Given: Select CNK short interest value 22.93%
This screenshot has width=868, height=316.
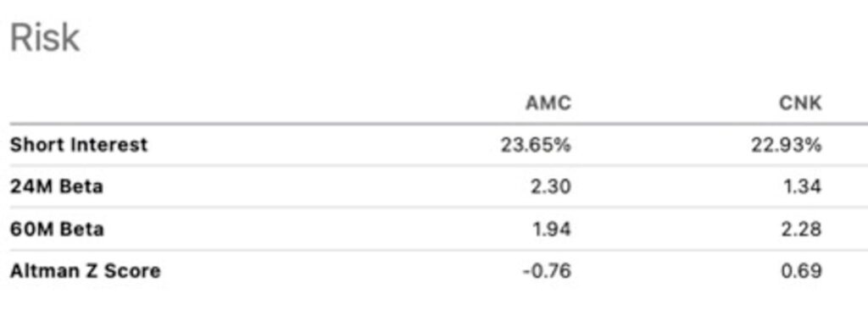Looking at the screenshot, I should (x=787, y=145).
